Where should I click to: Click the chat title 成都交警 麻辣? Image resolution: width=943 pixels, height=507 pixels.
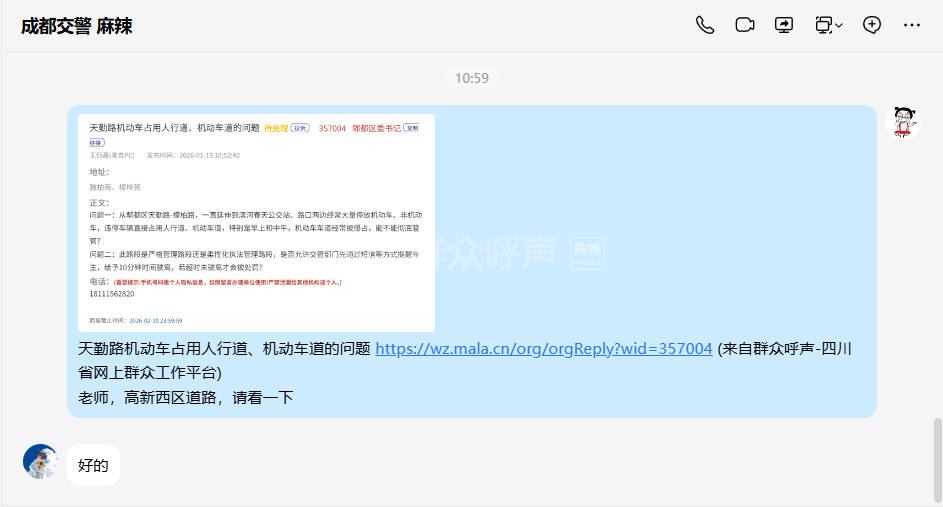click(77, 26)
